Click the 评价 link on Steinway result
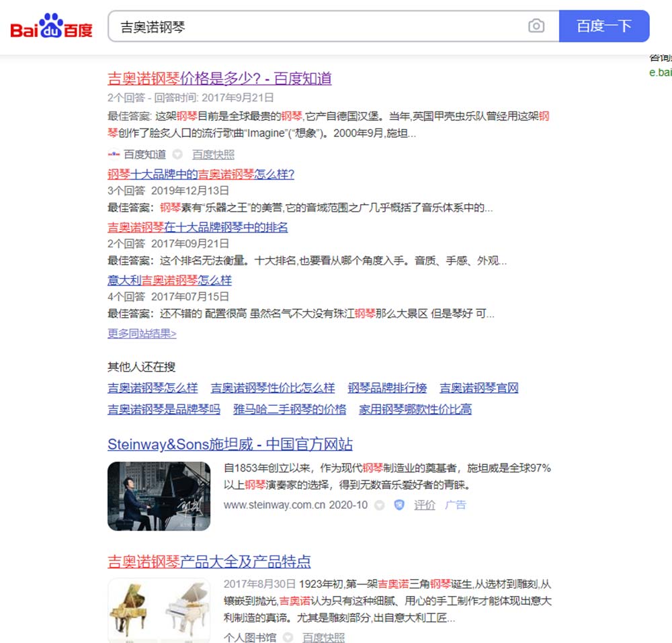This screenshot has height=643, width=672. pos(425,505)
